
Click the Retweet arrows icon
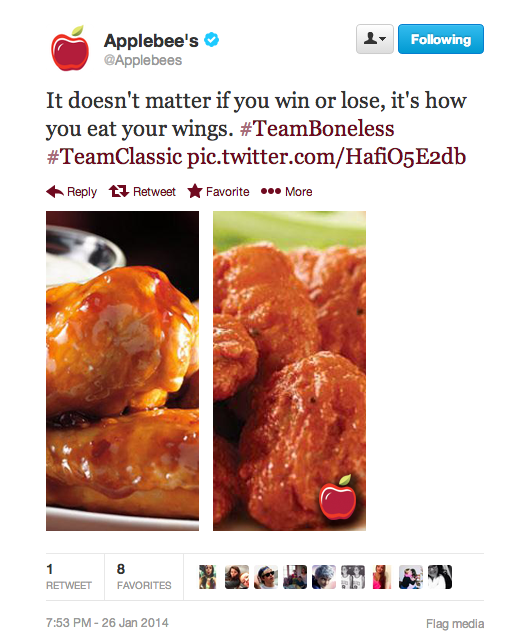(119, 191)
